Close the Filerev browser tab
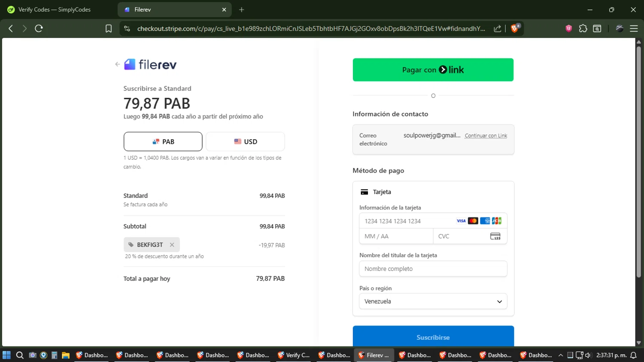 point(224,9)
